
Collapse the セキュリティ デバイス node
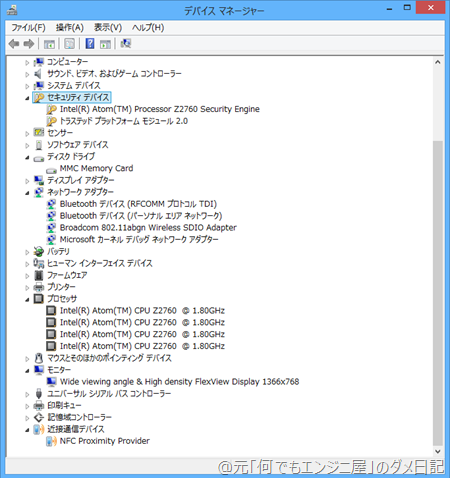[27, 98]
